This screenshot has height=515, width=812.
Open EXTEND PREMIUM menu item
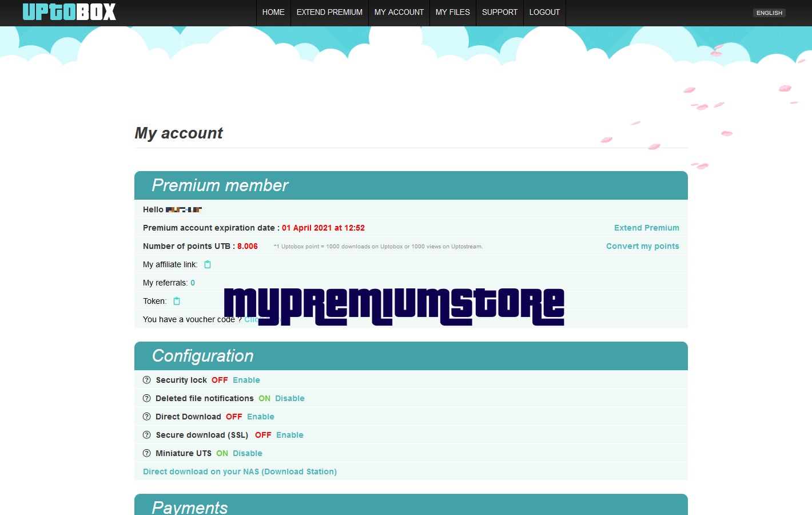point(329,12)
